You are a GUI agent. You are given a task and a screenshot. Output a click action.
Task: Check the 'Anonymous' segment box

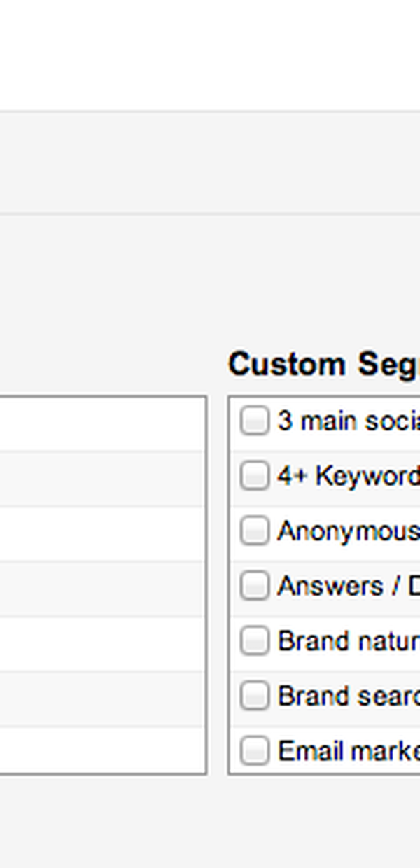254,531
